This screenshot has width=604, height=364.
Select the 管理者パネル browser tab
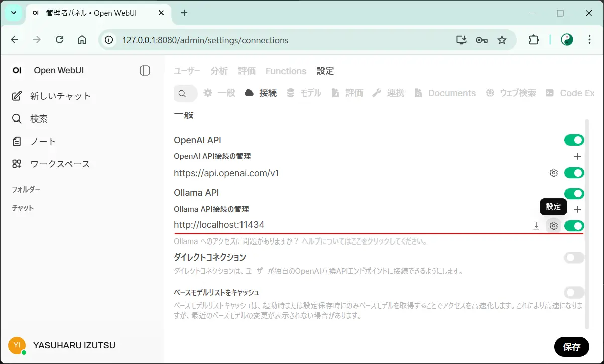click(98, 13)
